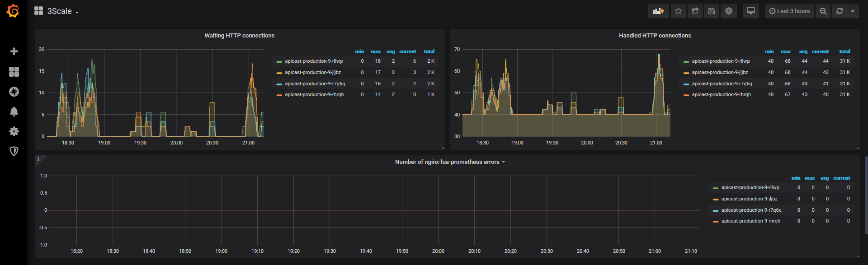This screenshot has height=265, width=868.
Task: Open the Explore compass icon
Action: [14, 92]
